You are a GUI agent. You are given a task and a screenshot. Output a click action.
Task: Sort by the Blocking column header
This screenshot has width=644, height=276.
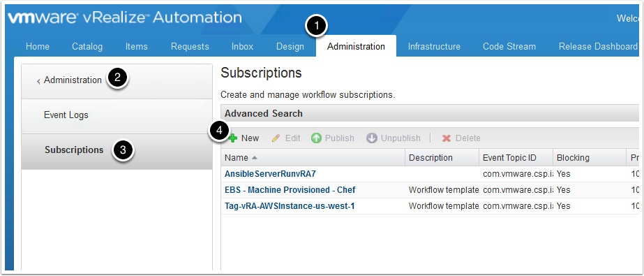tap(590, 157)
